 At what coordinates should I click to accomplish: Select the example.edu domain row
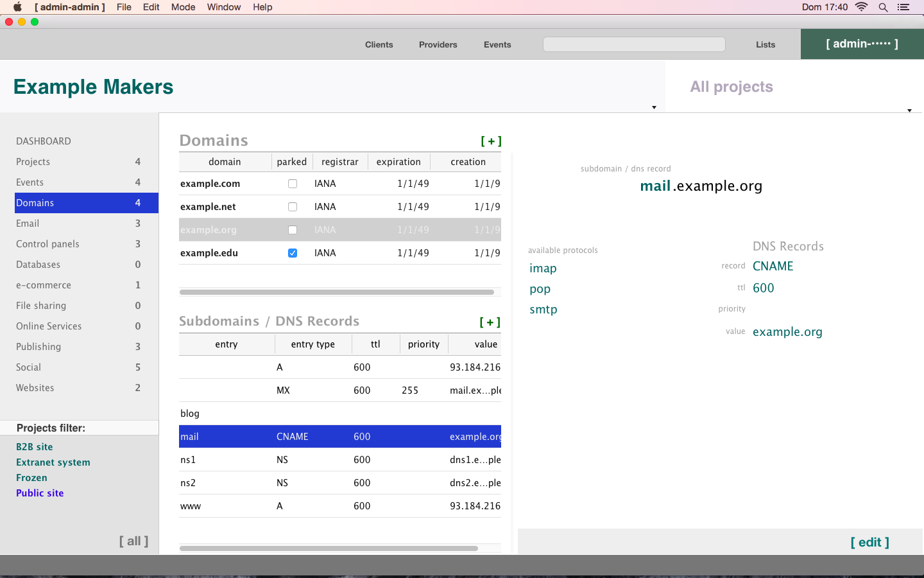(340, 253)
